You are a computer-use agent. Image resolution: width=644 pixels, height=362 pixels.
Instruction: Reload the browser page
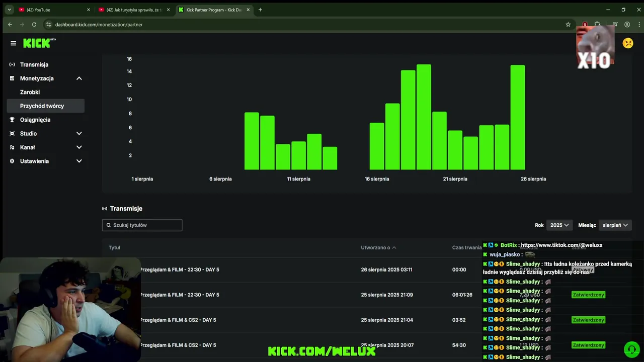point(34,25)
